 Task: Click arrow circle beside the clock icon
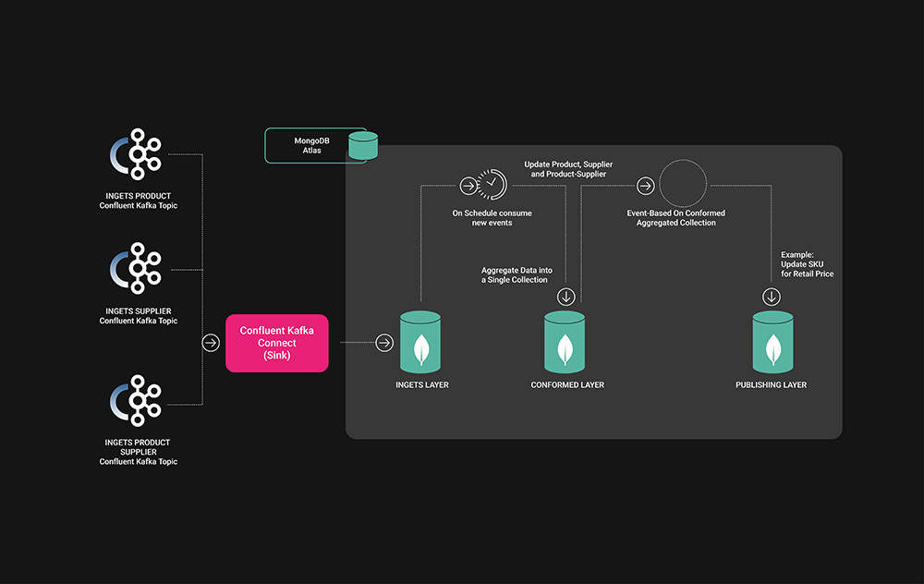pos(468,186)
